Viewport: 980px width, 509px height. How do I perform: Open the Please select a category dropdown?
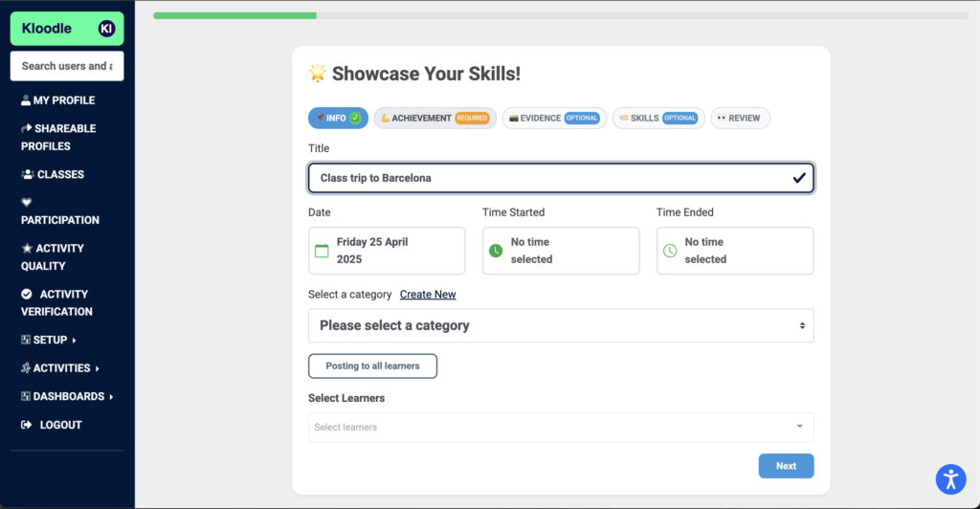pyautogui.click(x=561, y=325)
